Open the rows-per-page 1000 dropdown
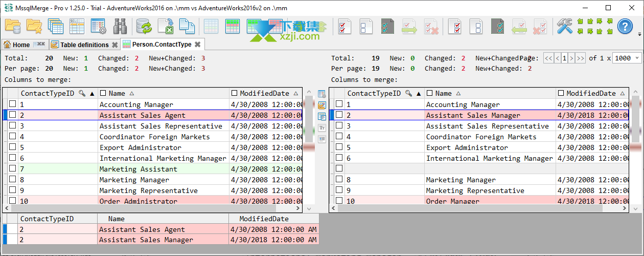The width and height of the screenshot is (644, 256). (627, 58)
